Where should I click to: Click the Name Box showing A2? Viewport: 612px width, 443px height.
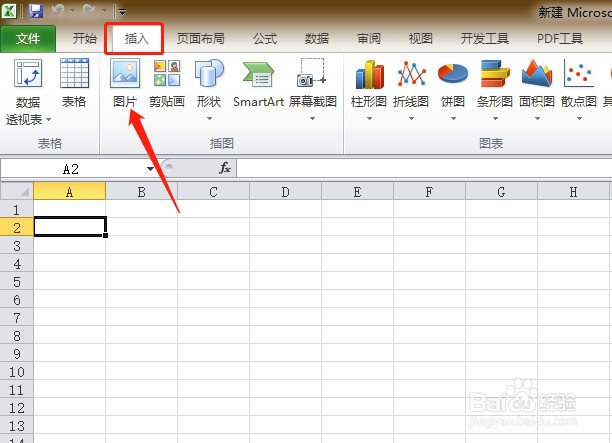[72, 169]
